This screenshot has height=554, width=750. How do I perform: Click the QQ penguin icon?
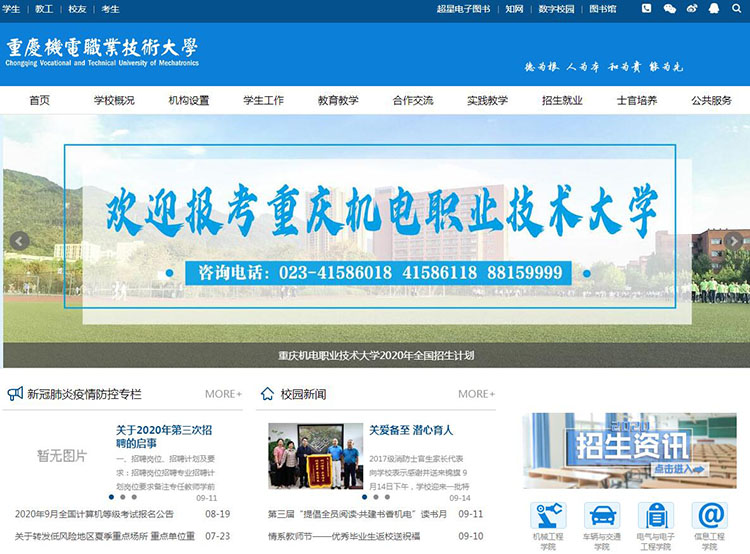[714, 8]
